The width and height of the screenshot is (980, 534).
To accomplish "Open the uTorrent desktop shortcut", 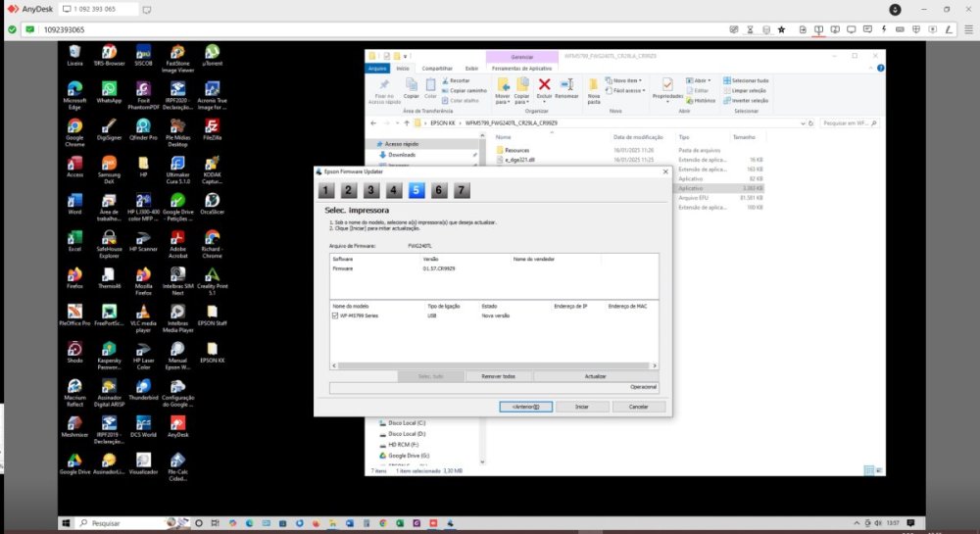I will point(212,55).
